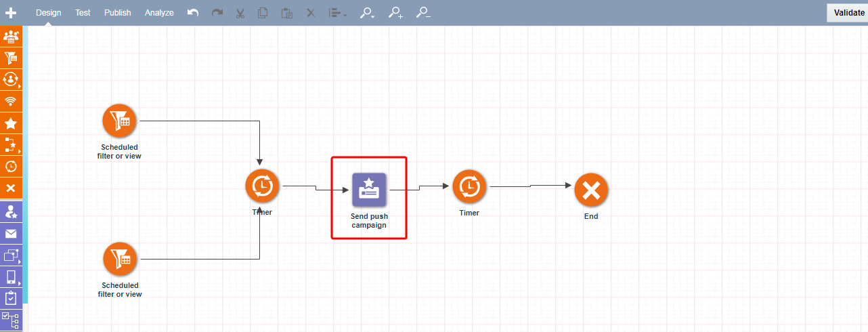
Task: Zoom in on the canvas
Action: pos(395,13)
